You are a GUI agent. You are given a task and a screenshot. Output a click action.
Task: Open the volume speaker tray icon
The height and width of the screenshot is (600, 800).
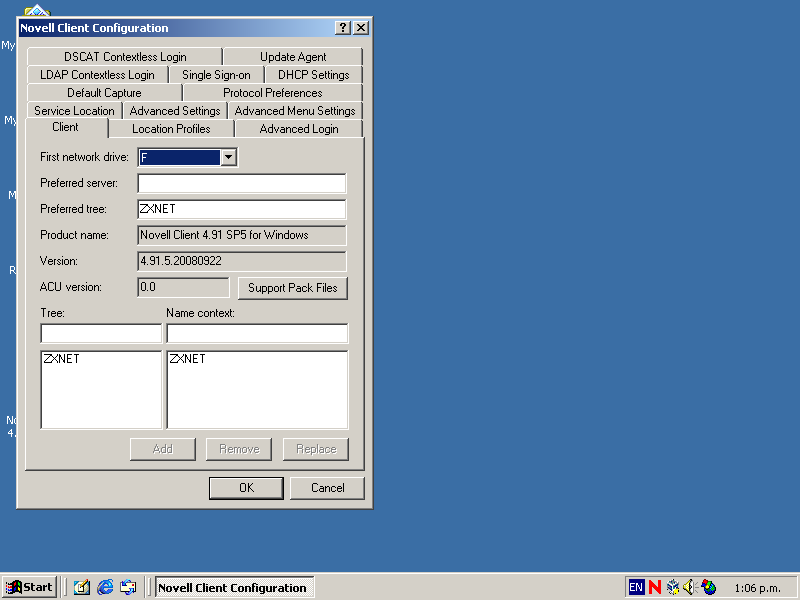point(690,587)
